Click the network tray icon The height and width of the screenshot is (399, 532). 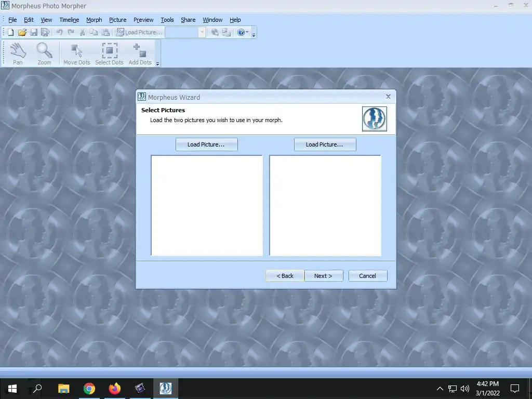tap(453, 389)
